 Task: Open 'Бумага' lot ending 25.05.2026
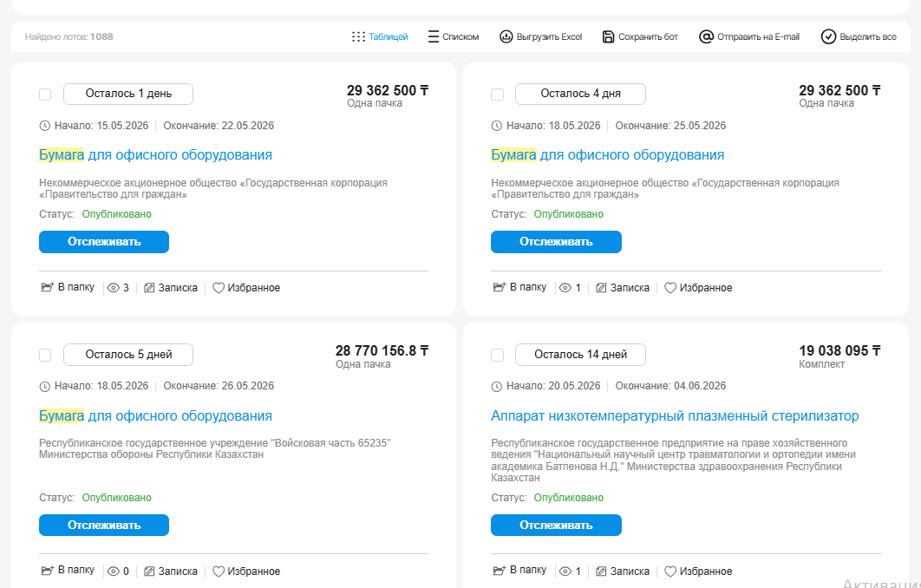point(607,155)
